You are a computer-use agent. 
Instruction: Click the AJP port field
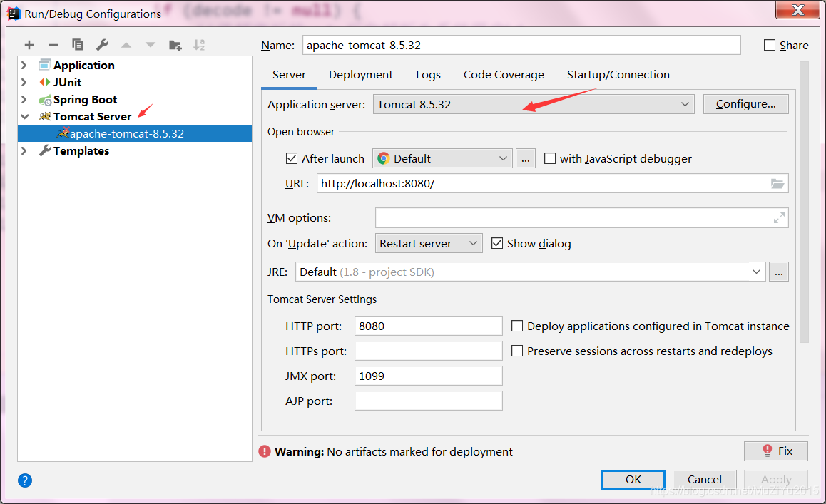point(428,401)
